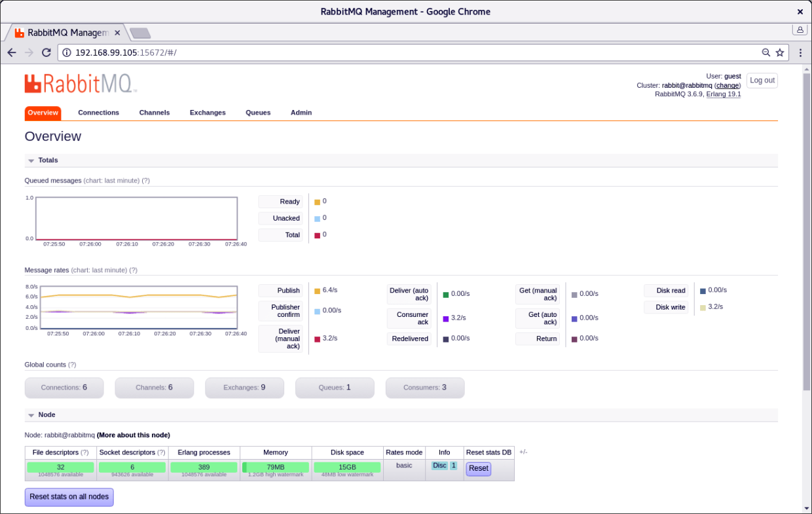Click chart: last minute for Queued messages
Image resolution: width=812 pixels, height=514 pixels.
(x=111, y=181)
